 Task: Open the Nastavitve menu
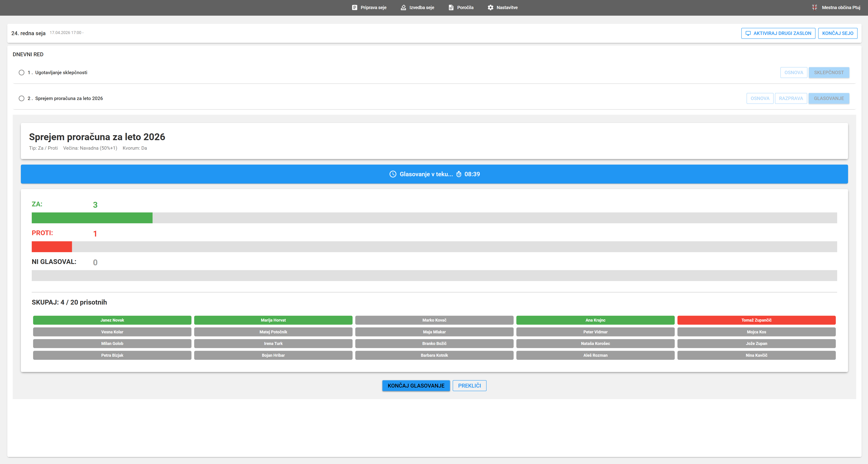pyautogui.click(x=507, y=7)
